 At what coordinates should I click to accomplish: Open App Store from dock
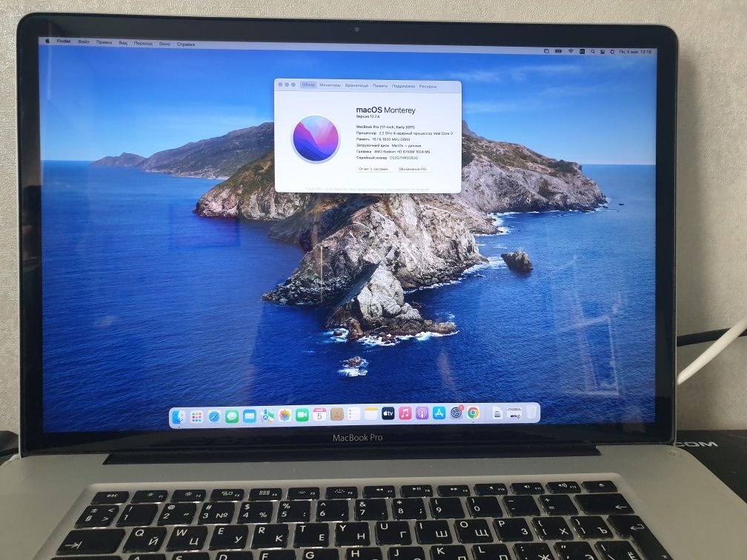[x=439, y=413]
